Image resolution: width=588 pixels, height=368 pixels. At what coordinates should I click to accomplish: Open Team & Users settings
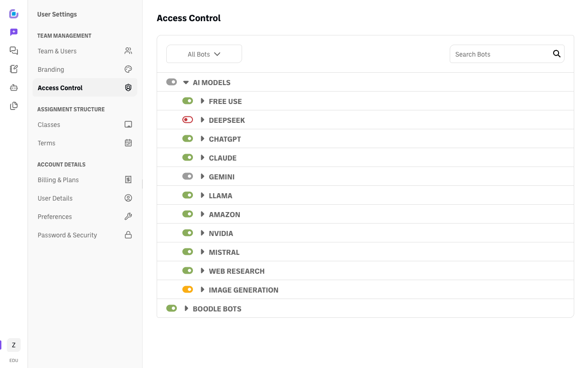[85, 51]
